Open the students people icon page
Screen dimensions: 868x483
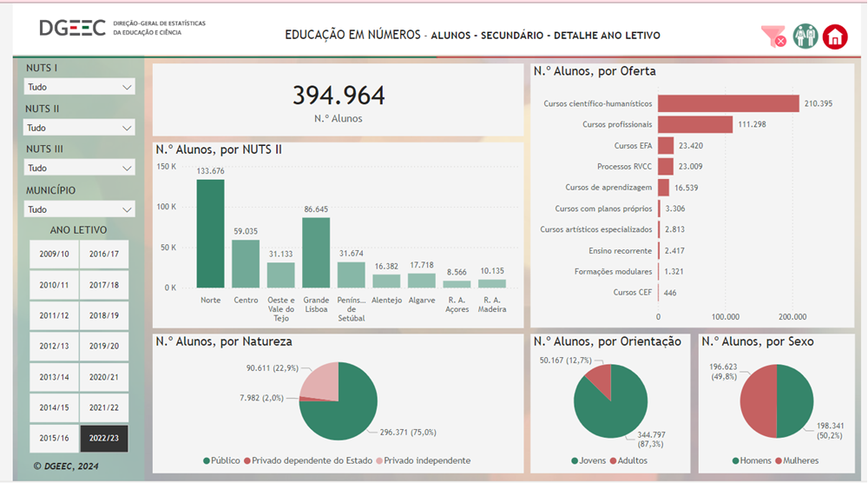click(x=806, y=36)
